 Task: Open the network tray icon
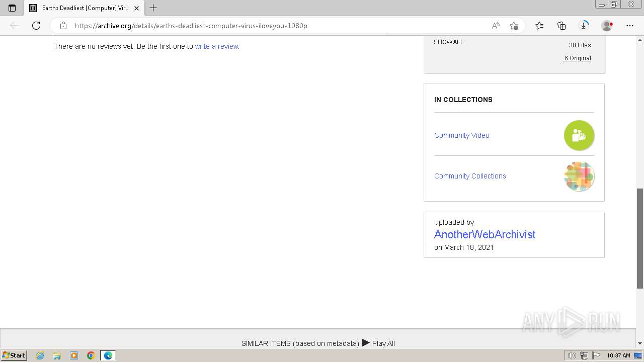pyautogui.click(x=584, y=355)
